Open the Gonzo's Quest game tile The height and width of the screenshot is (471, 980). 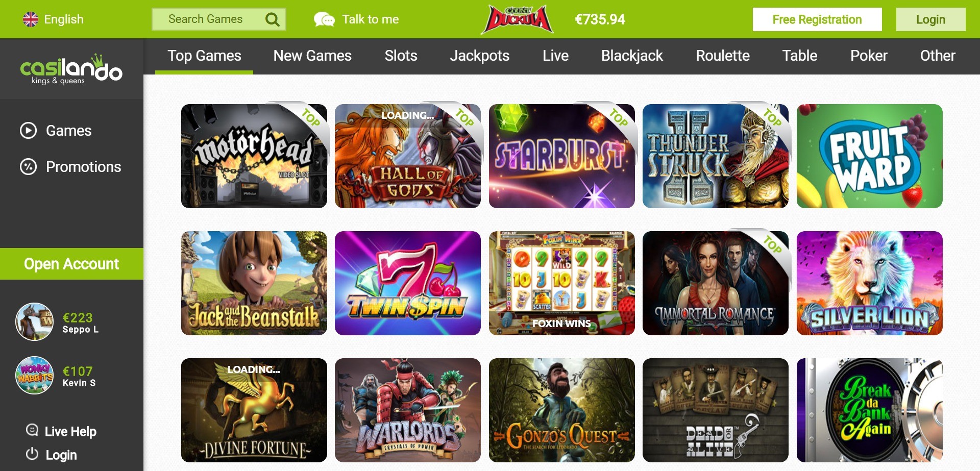562,410
